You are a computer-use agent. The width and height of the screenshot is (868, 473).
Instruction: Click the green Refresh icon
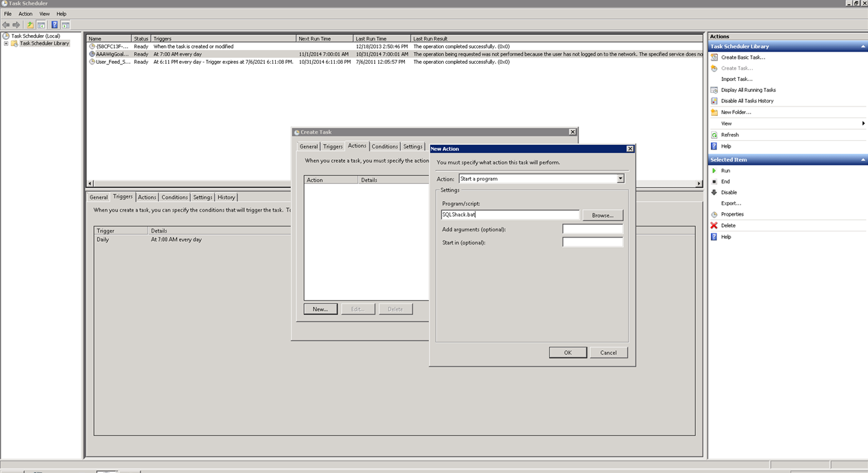[x=714, y=135]
